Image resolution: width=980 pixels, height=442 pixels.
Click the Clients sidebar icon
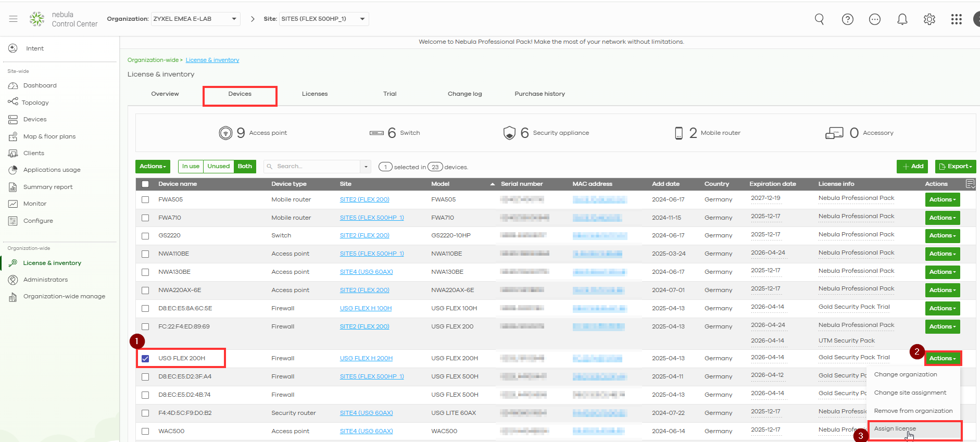pos(13,153)
